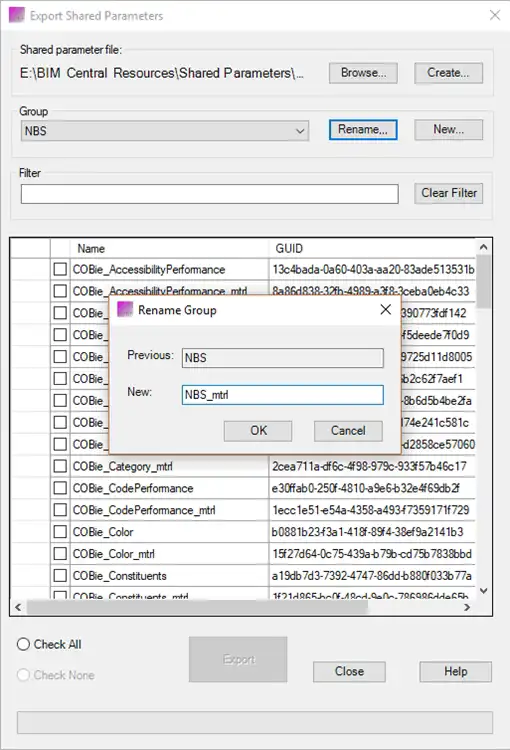This screenshot has width=510, height=750.
Task: Click the GUID cell starting with 13c4bada
Action: coord(373,269)
